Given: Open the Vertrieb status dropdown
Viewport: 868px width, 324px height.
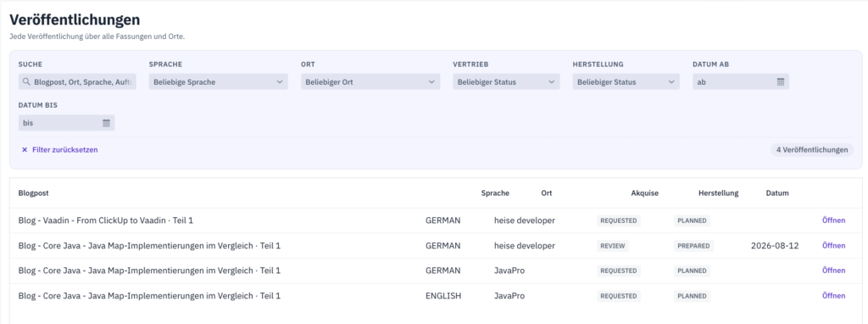Looking at the screenshot, I should click(x=506, y=82).
